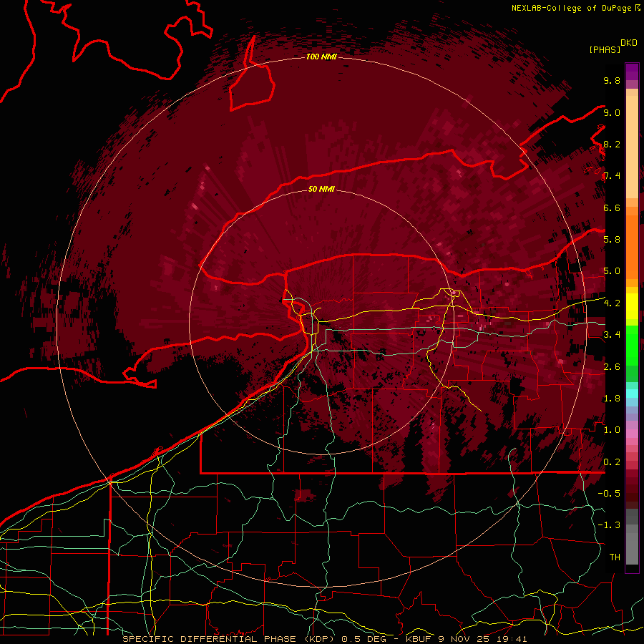Select the 0.2 legend value

click(612, 462)
